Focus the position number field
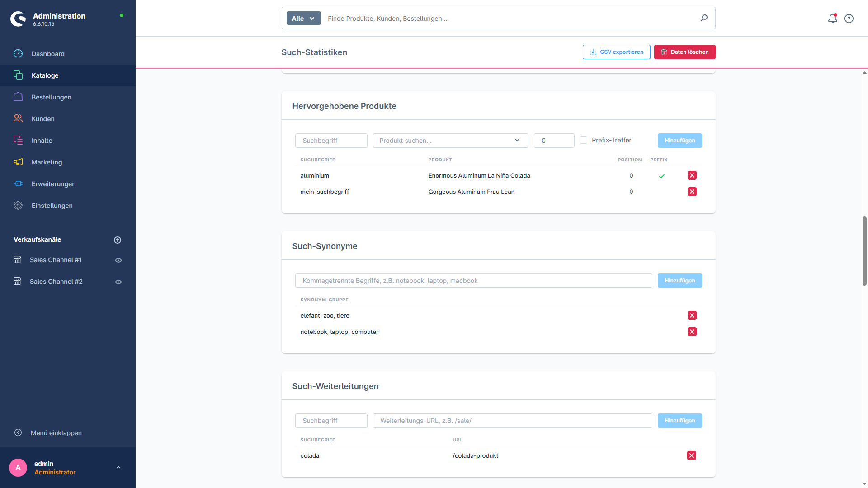 pos(554,141)
